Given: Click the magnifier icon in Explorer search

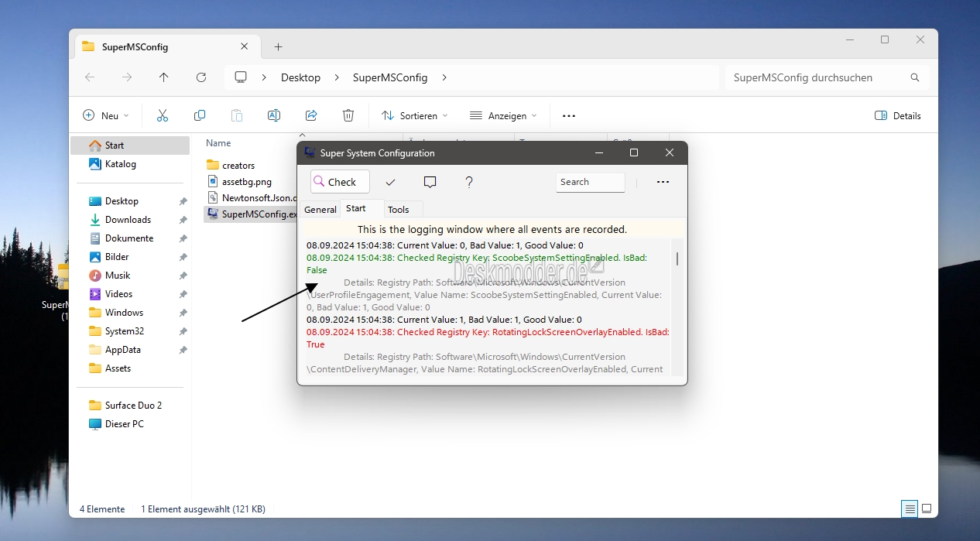Looking at the screenshot, I should tap(915, 77).
